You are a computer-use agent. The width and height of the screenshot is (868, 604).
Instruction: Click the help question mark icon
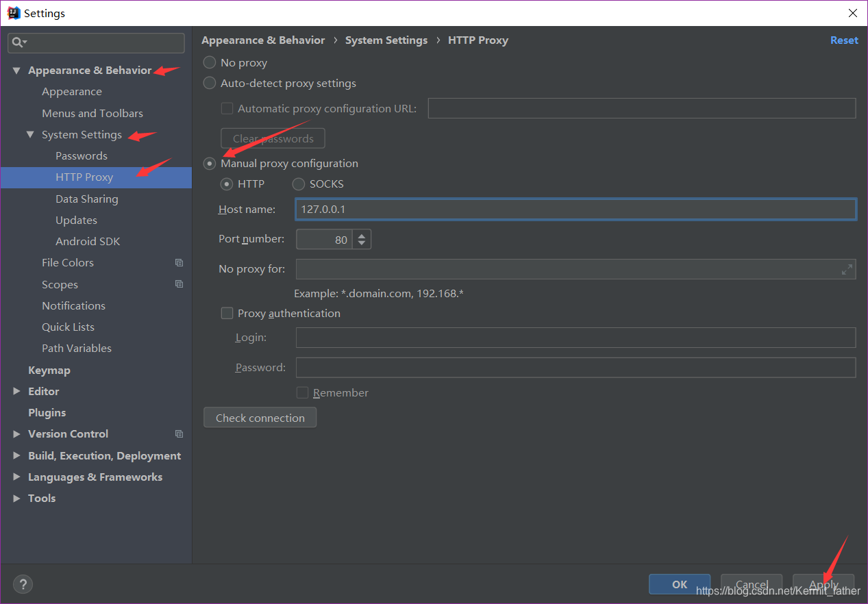click(23, 584)
